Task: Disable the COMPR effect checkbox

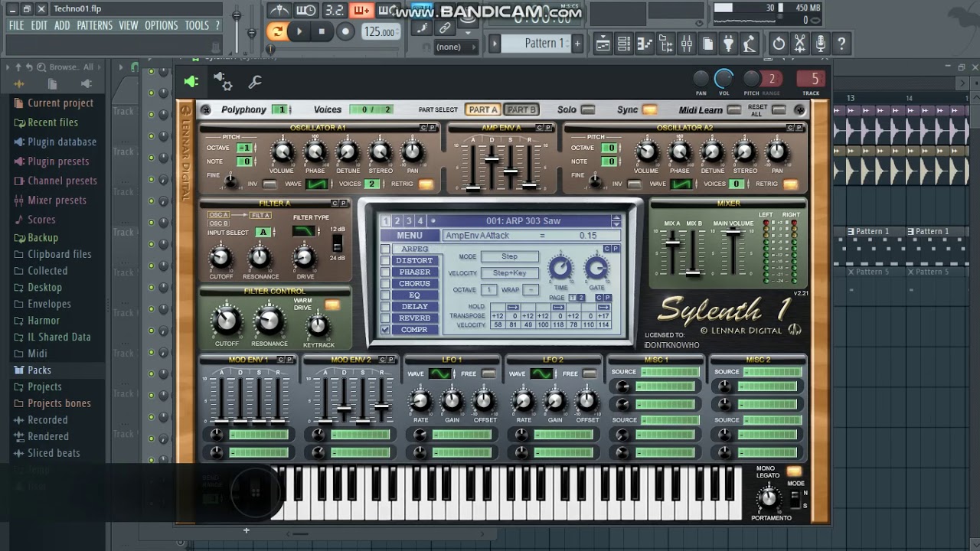Action: point(385,330)
